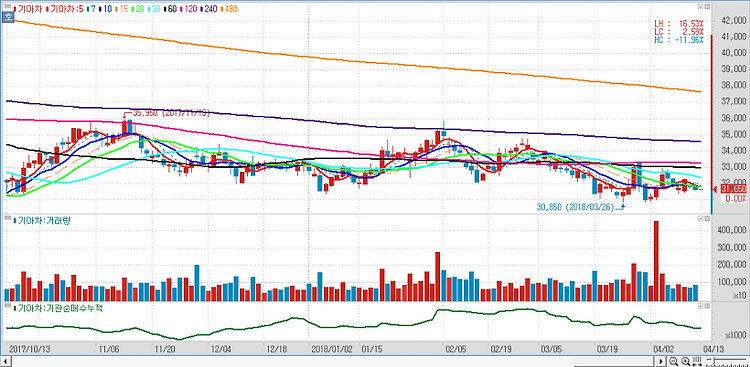Click the expand pane icon of the 거래량 volume panel
This screenshot has height=367, width=750.
pos(700,218)
